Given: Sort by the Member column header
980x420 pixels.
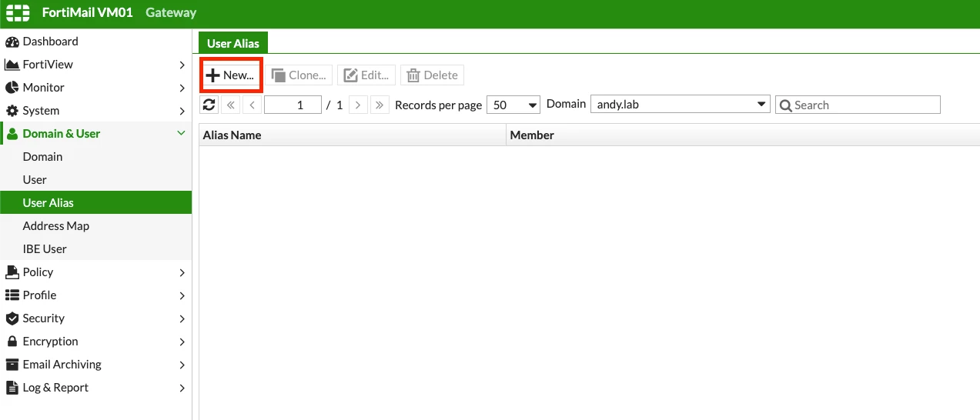Looking at the screenshot, I should [x=743, y=135].
